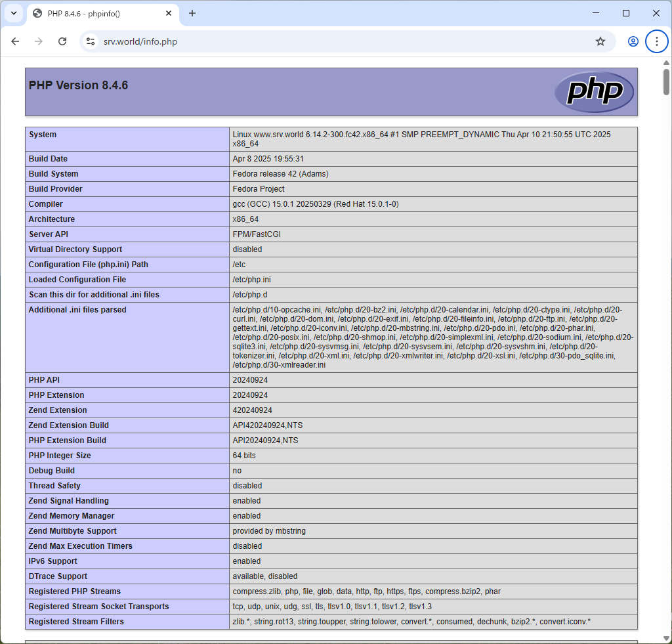Click the 'Zend Extension Build' label
This screenshot has width=672, height=644.
[x=68, y=425]
